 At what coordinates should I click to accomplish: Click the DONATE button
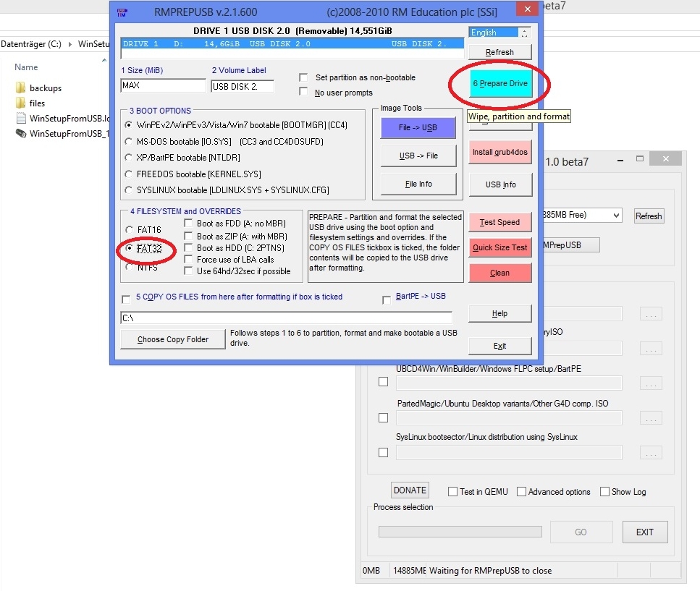point(410,490)
